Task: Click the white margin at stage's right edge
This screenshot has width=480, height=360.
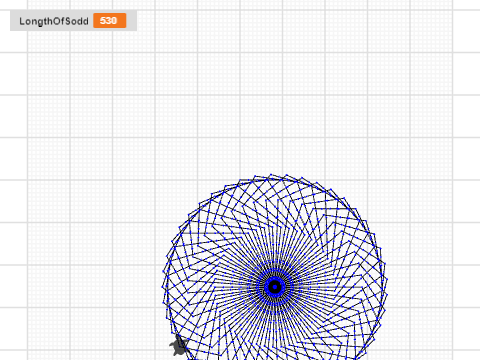Action: (467, 180)
